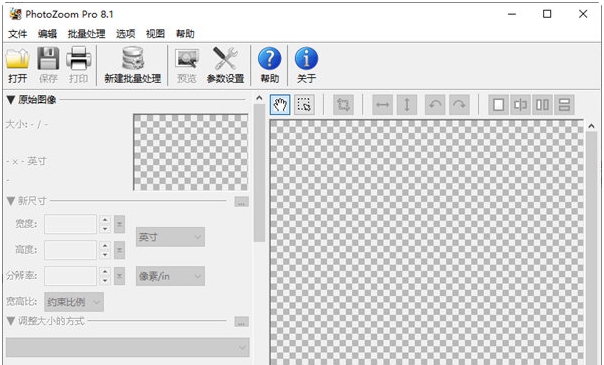Screen dimensions: 604x365
Task: Click the button right of 高度 stepper
Action: (119, 250)
